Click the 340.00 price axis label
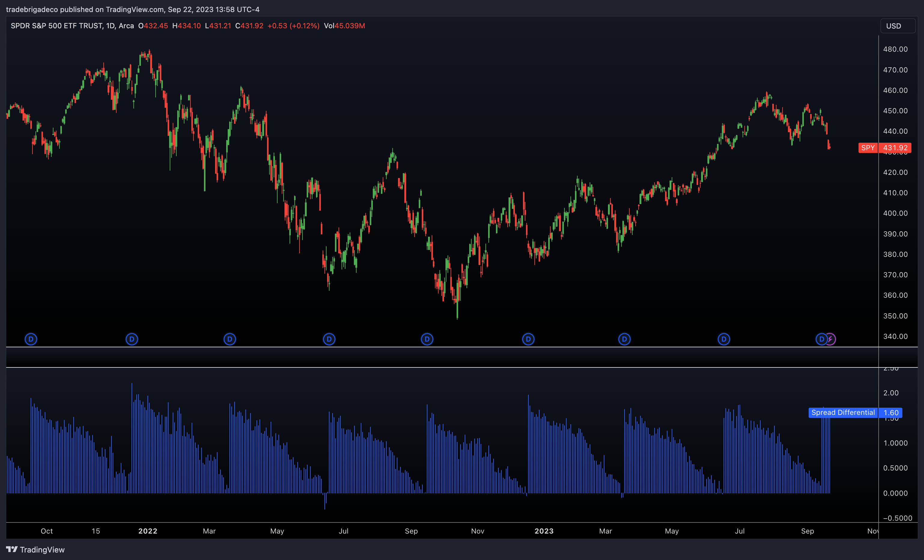This screenshot has width=924, height=560. (895, 336)
